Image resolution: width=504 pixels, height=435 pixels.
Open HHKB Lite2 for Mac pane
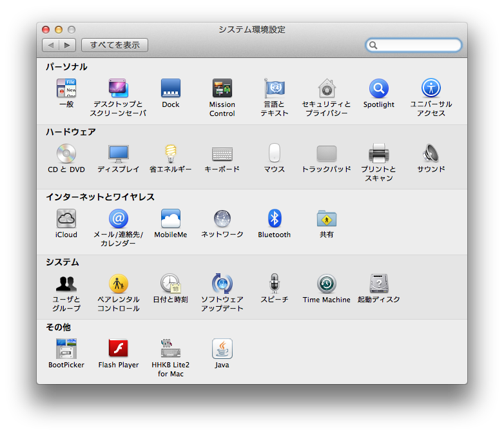pos(171,349)
